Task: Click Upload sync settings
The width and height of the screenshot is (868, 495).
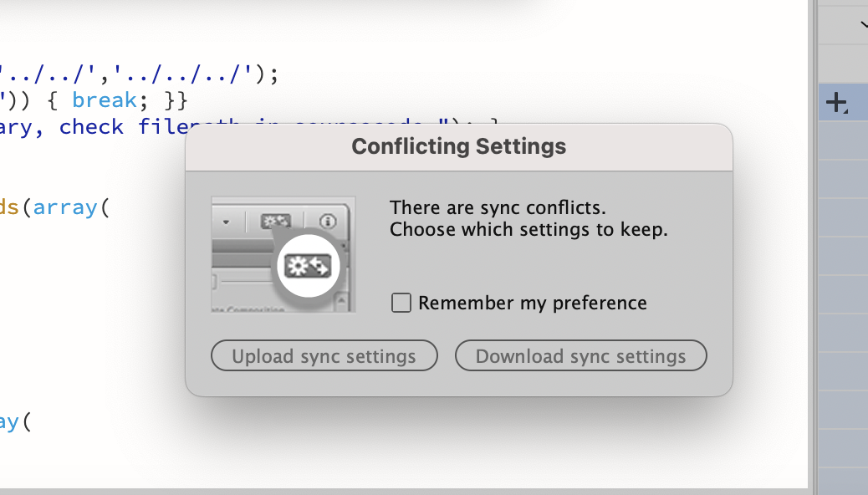Action: pyautogui.click(x=324, y=355)
